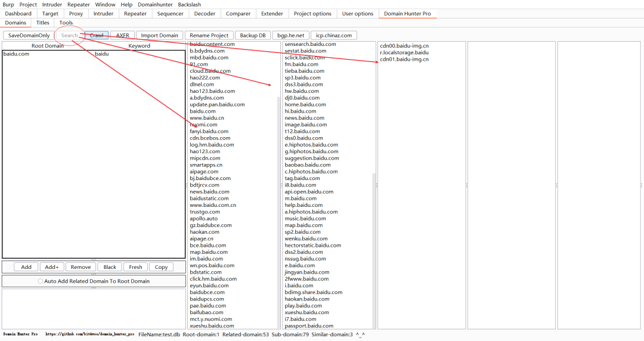Image resolution: width=644 pixels, height=341 pixels.
Task: Select hao123.baidu.com in related domains list
Action: tap(212, 91)
